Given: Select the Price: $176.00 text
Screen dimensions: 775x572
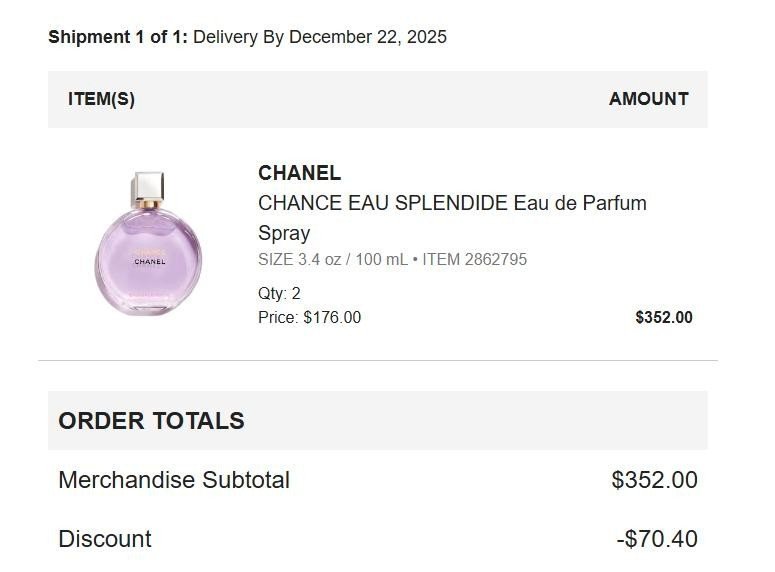Looking at the screenshot, I should 309,317.
